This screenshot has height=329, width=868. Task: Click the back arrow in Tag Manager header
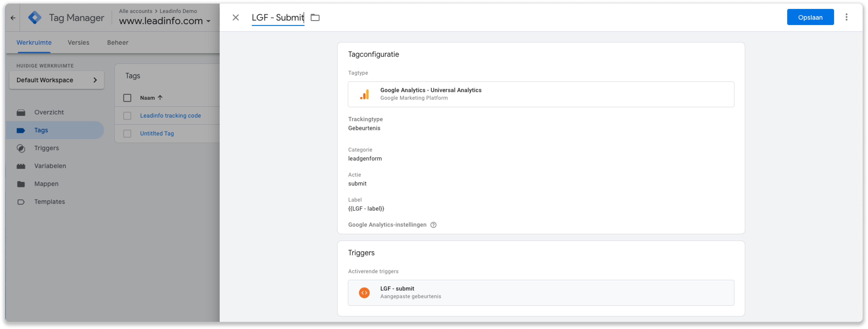click(13, 18)
